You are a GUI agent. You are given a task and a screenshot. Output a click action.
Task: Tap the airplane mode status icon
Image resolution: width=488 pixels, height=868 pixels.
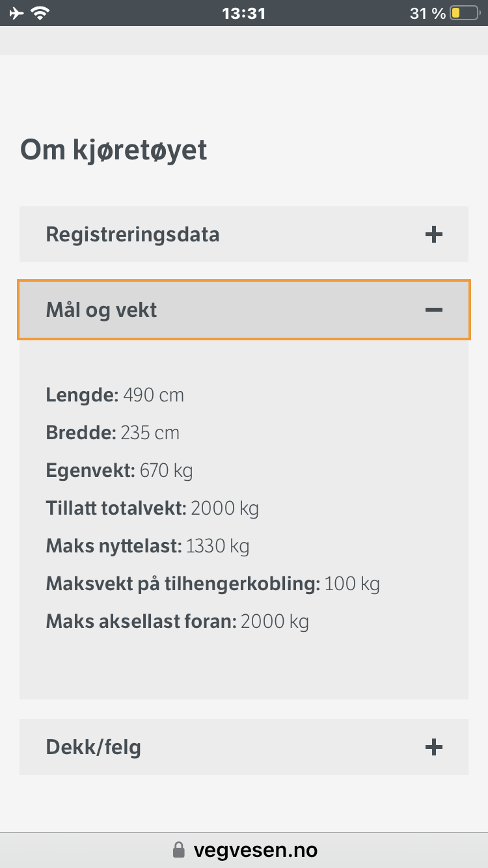click(17, 13)
